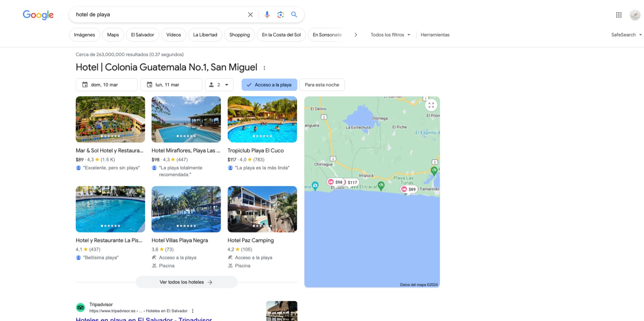Start voice search with microphone icon
Viewport: 644px width, 321px height.
267,15
